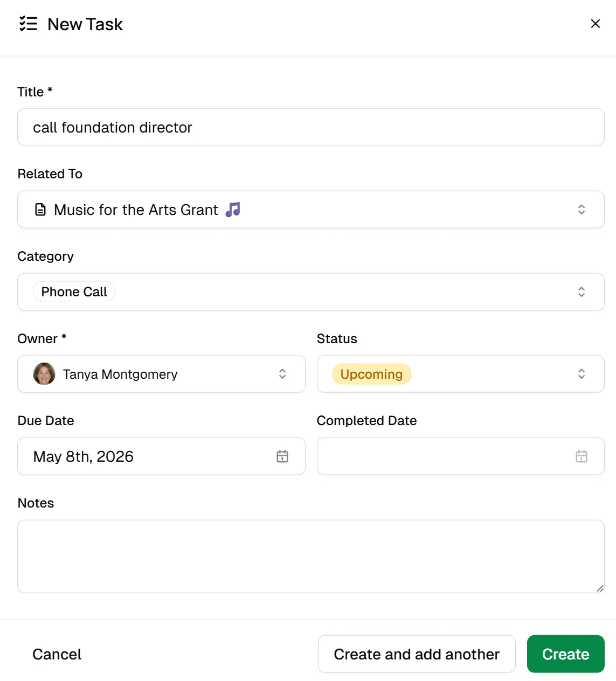Expand the Related To dropdown arrows

click(582, 210)
